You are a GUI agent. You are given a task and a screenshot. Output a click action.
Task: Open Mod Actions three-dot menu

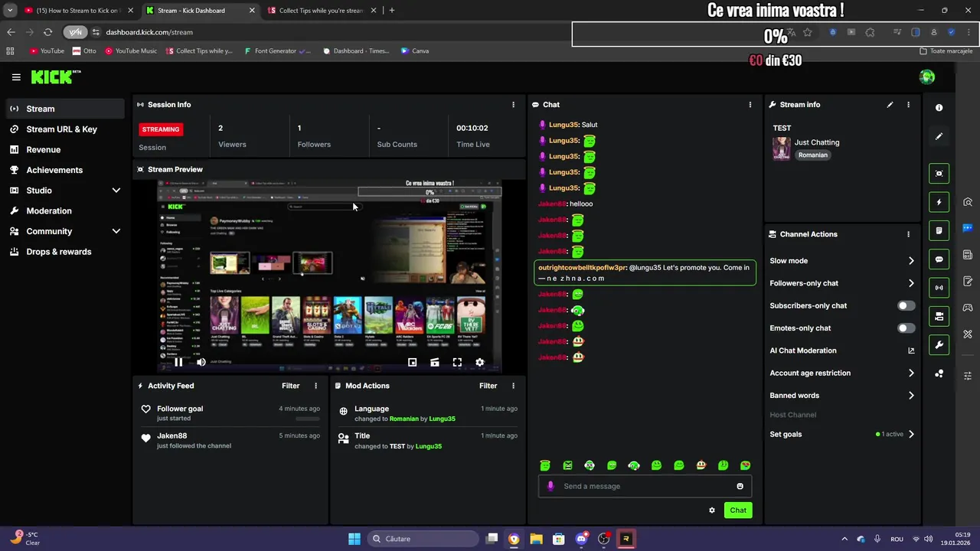(x=513, y=386)
